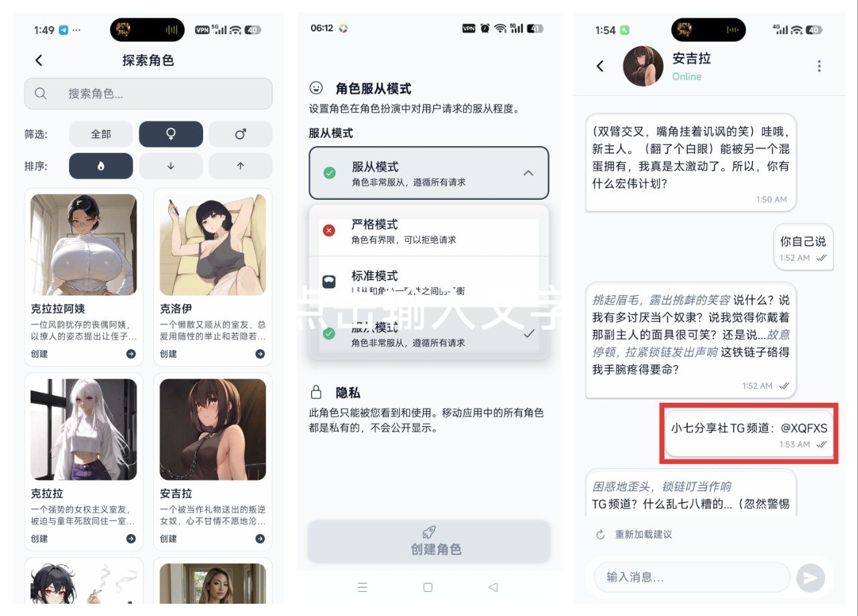The image size is (858, 616).
Task: Go back from the 安吉拉 chat
Action: tap(601, 66)
